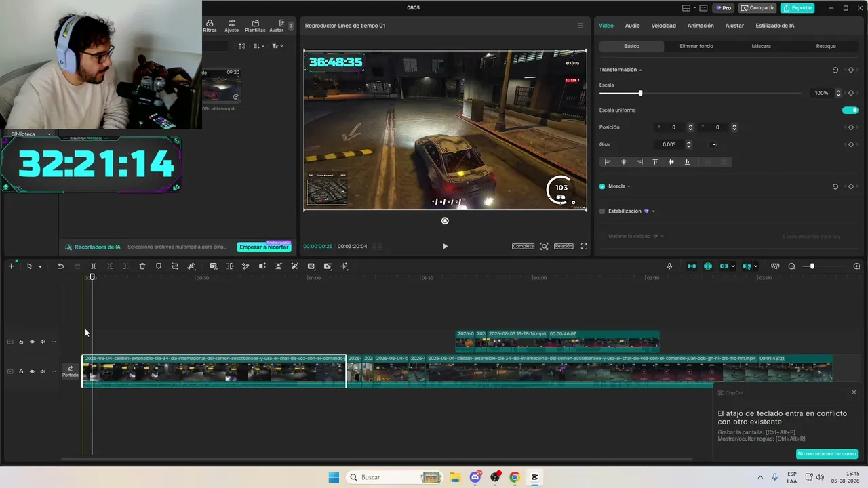
Task: Click the HD enhance icon in timeline toolbar
Action: 311,266
